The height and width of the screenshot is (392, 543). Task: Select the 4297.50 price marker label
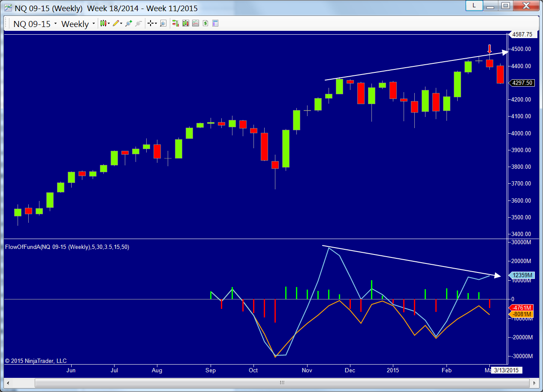521,83
